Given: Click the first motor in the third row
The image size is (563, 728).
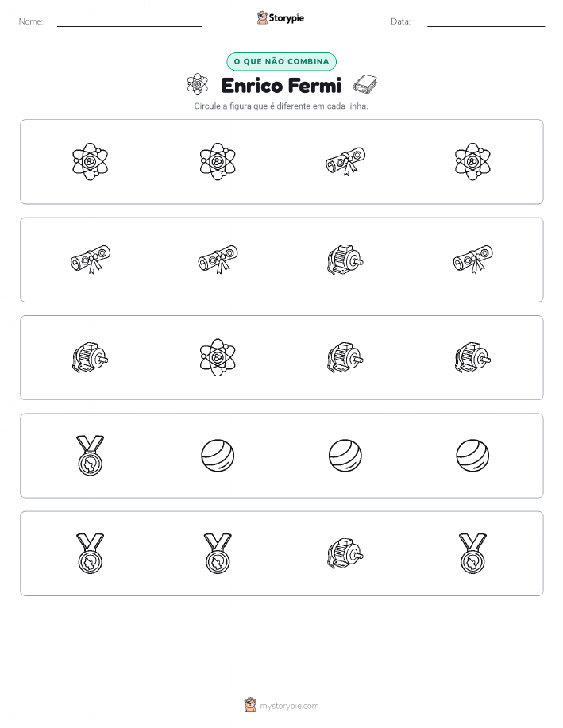Looking at the screenshot, I should pos(90,357).
